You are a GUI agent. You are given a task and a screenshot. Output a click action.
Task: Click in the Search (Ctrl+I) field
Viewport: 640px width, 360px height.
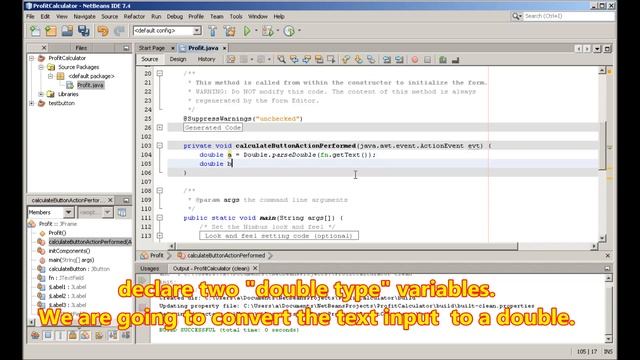pos(569,16)
